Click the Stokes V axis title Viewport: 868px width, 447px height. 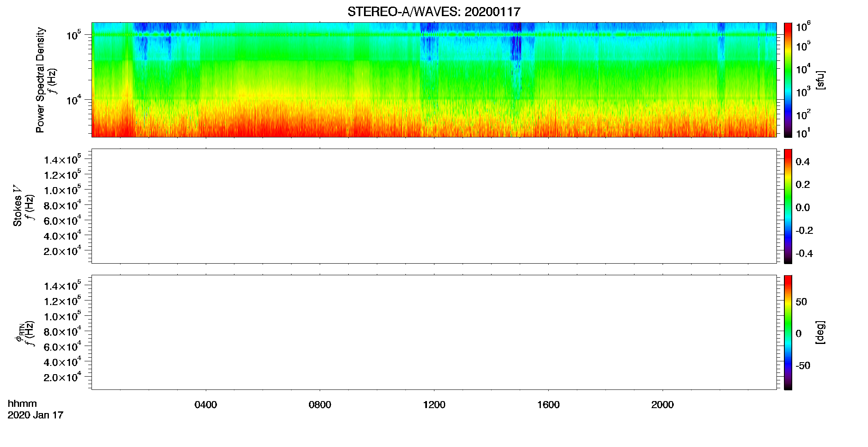pyautogui.click(x=18, y=206)
